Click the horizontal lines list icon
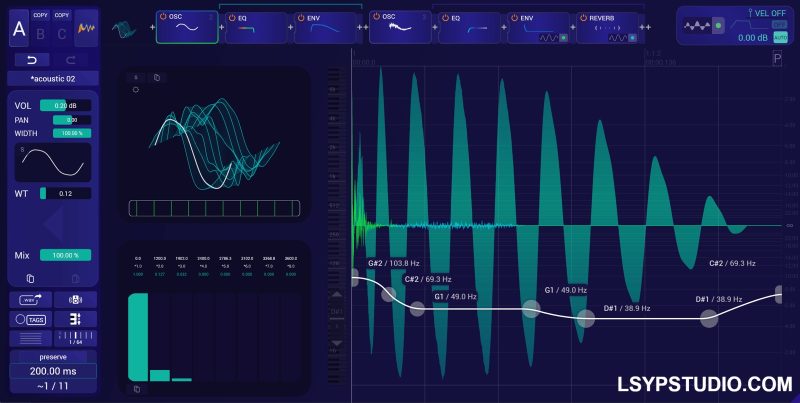800x403 pixels. 31,338
